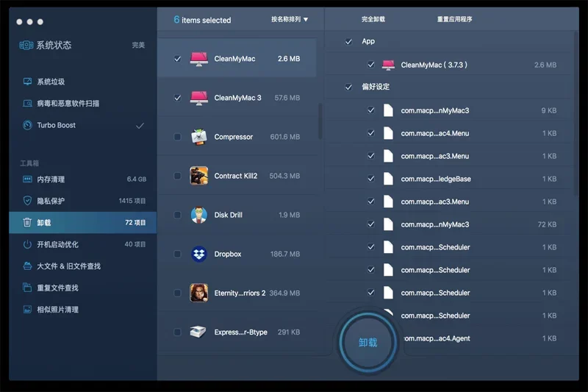588x392 pixels.
Task: Click the 完美 status label
Action: (138, 45)
